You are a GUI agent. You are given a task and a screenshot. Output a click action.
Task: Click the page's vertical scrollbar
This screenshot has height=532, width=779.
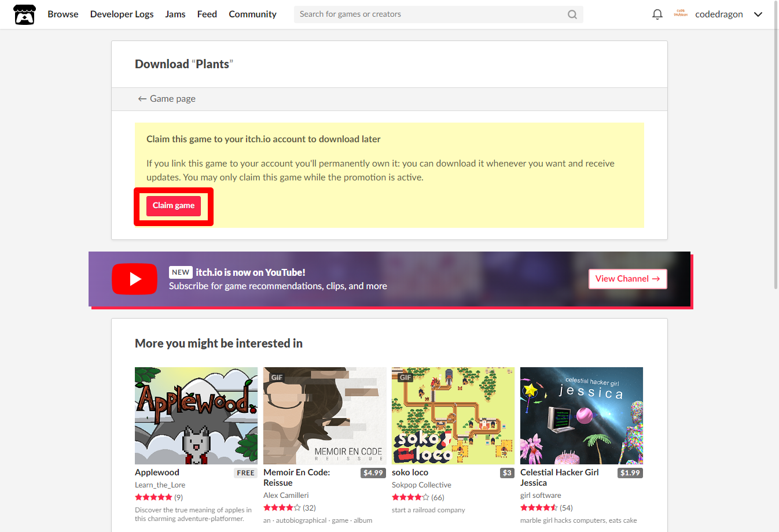pyautogui.click(x=776, y=145)
